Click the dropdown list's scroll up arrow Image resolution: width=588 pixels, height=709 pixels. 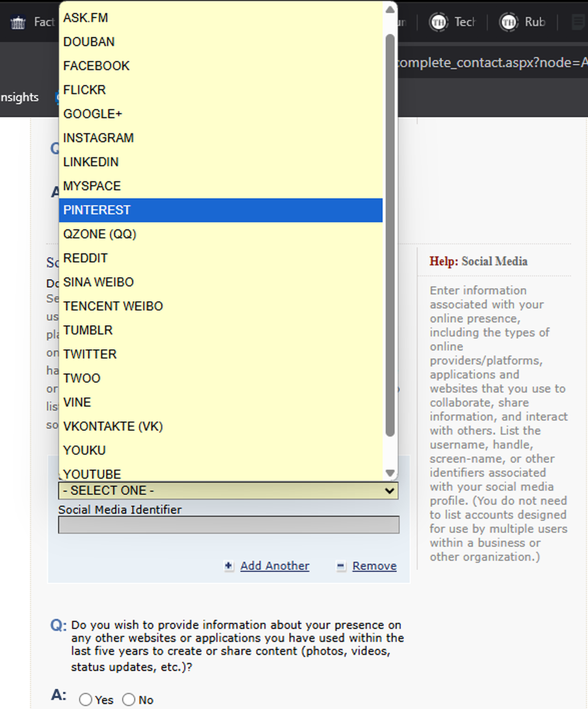click(390, 9)
